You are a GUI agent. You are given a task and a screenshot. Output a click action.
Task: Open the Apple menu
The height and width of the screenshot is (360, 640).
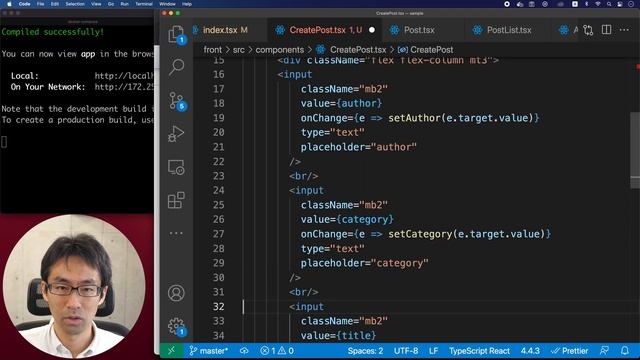point(9,4)
